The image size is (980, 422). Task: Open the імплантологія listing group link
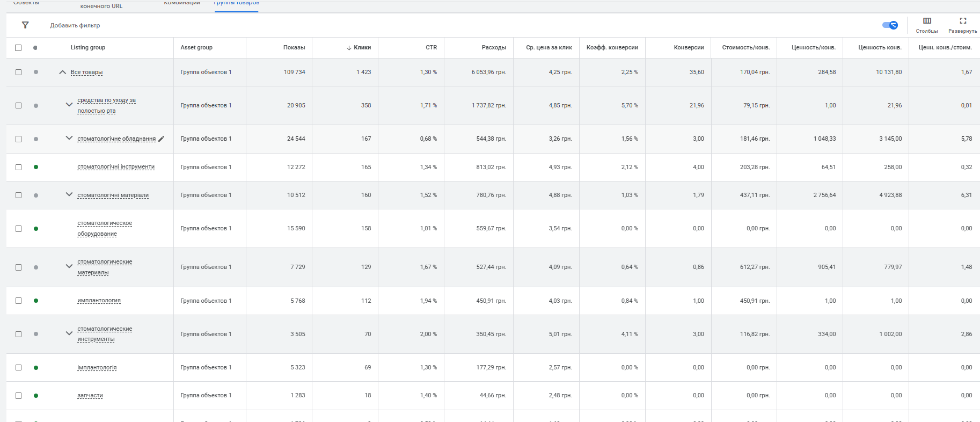(97, 368)
